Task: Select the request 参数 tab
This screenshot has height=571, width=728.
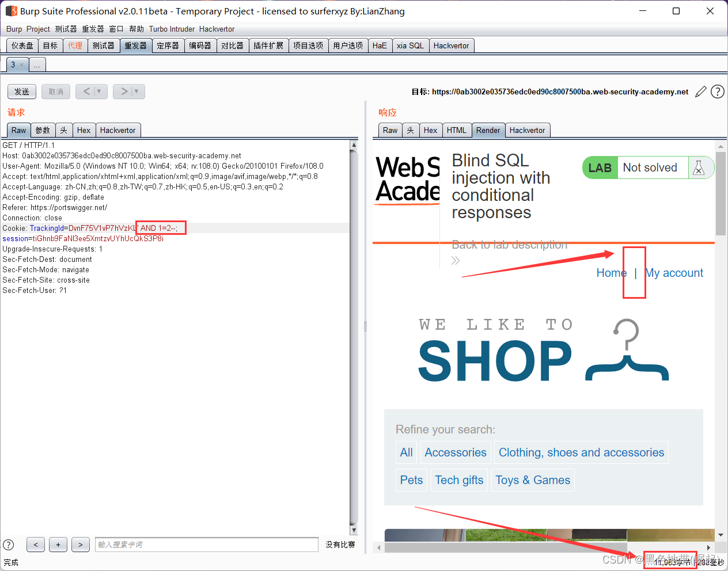Action: pyautogui.click(x=43, y=130)
